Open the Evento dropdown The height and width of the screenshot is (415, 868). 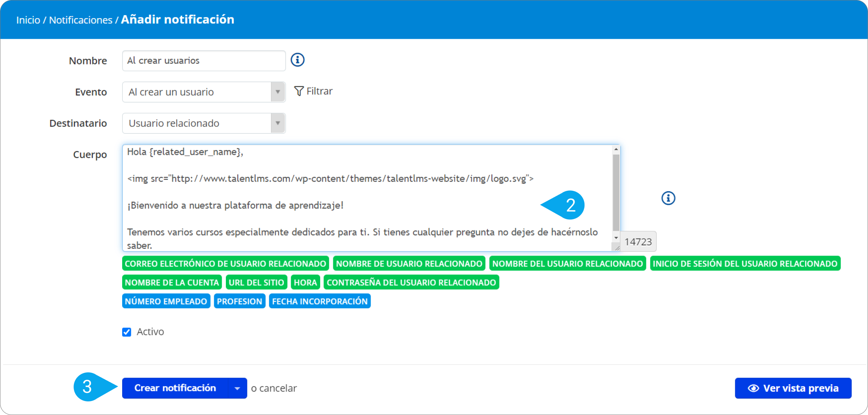204,92
